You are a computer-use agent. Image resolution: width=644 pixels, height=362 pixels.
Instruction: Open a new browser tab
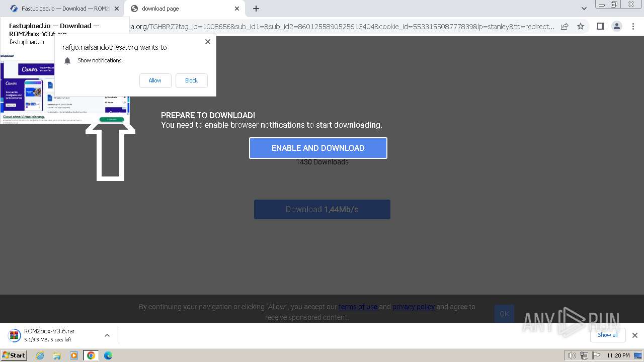tap(256, 9)
